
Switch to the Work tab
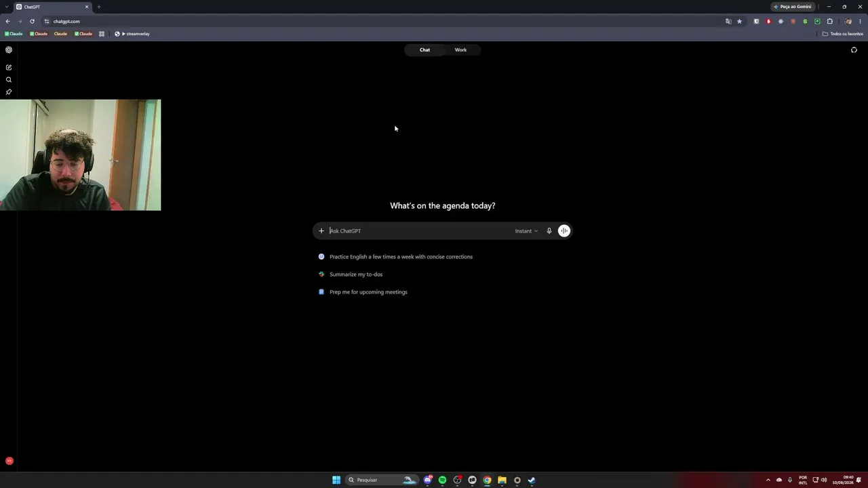460,49
